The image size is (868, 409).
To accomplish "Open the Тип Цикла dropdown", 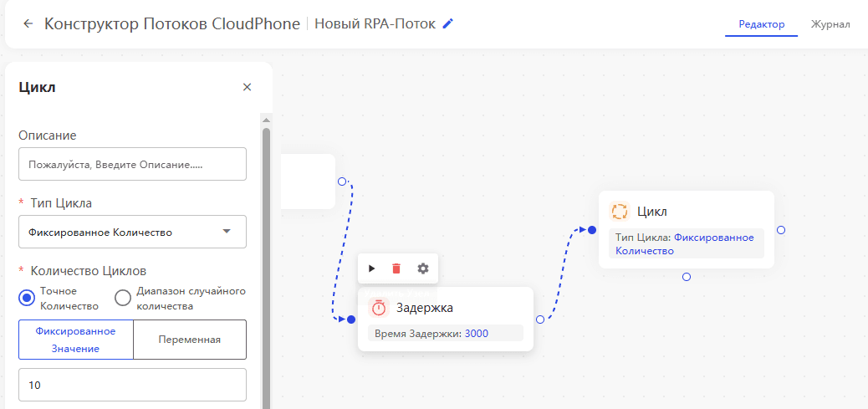I will (x=132, y=232).
